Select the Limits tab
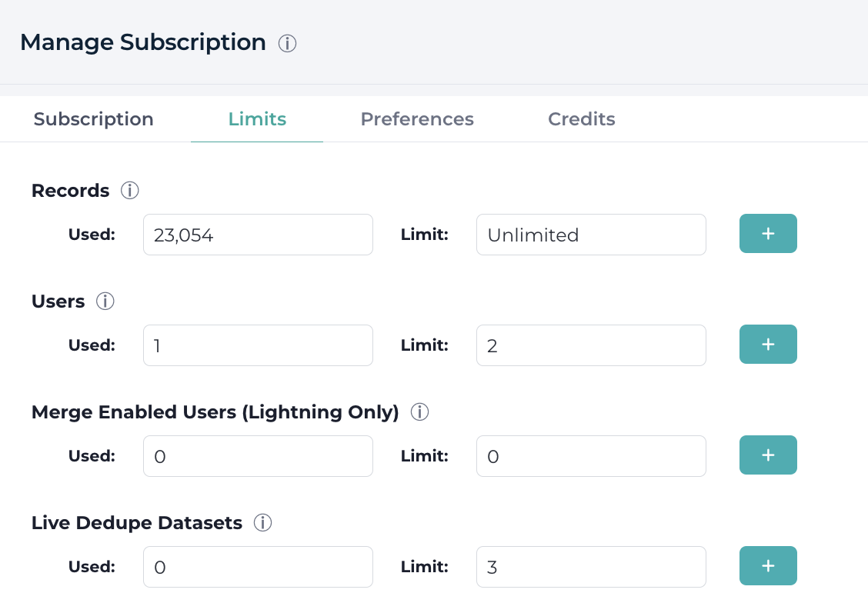868x603 pixels. pos(257,119)
